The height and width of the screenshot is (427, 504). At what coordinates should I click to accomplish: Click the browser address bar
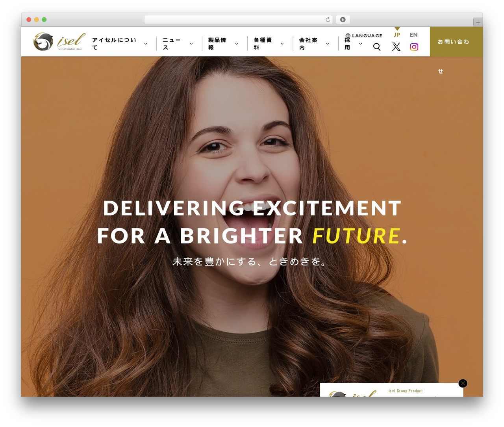(x=239, y=20)
